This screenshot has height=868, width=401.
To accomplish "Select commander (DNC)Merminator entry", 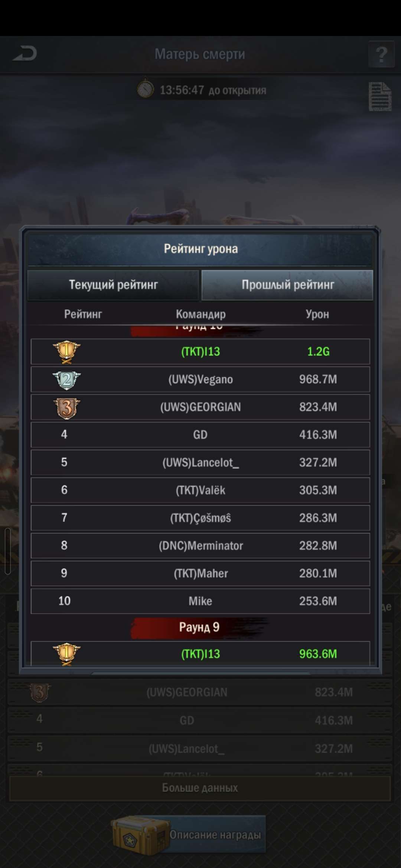I will [200, 546].
